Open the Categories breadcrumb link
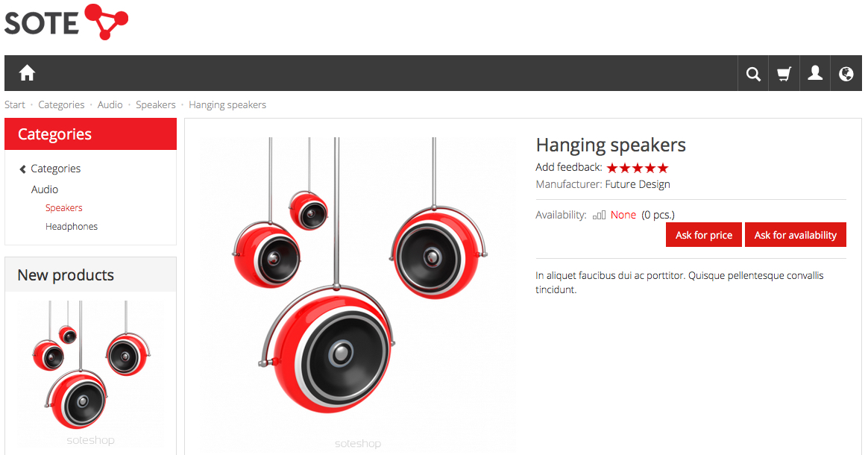The width and height of the screenshot is (868, 455). (61, 104)
